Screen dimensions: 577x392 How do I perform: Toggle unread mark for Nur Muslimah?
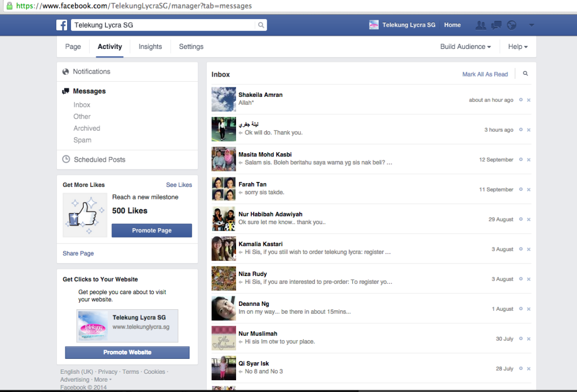(x=521, y=338)
